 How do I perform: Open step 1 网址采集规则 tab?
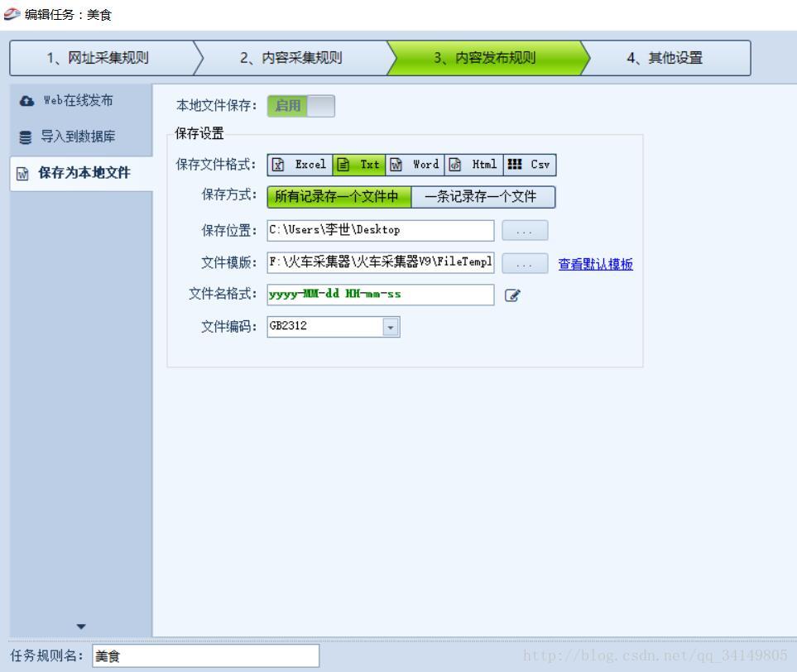point(102,58)
